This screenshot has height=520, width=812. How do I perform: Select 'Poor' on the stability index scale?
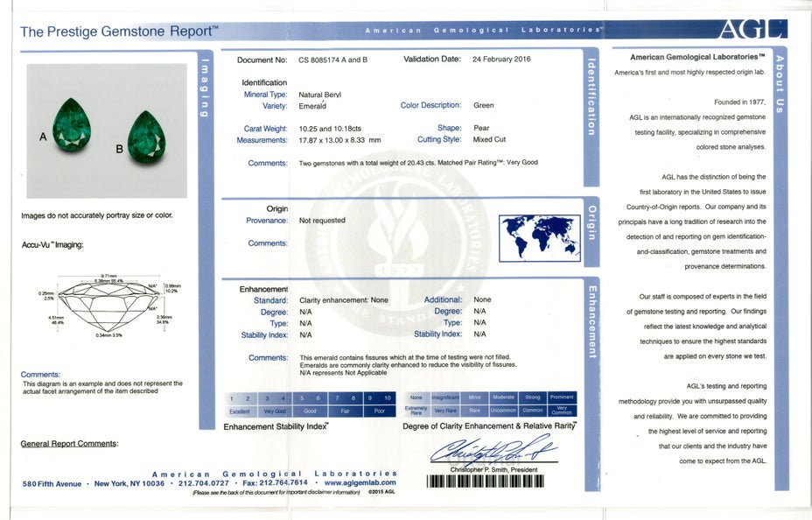379,411
